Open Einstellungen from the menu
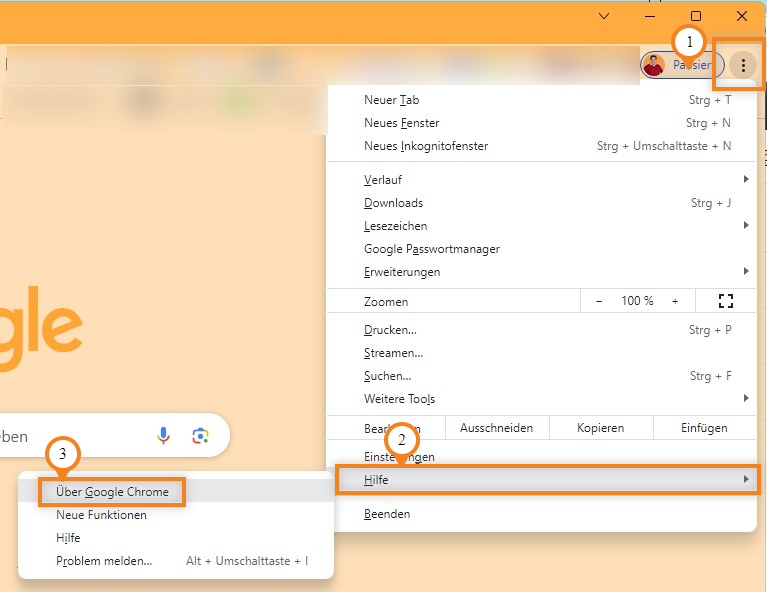Screen dimensions: 767x592 pyautogui.click(x=541, y=456)
